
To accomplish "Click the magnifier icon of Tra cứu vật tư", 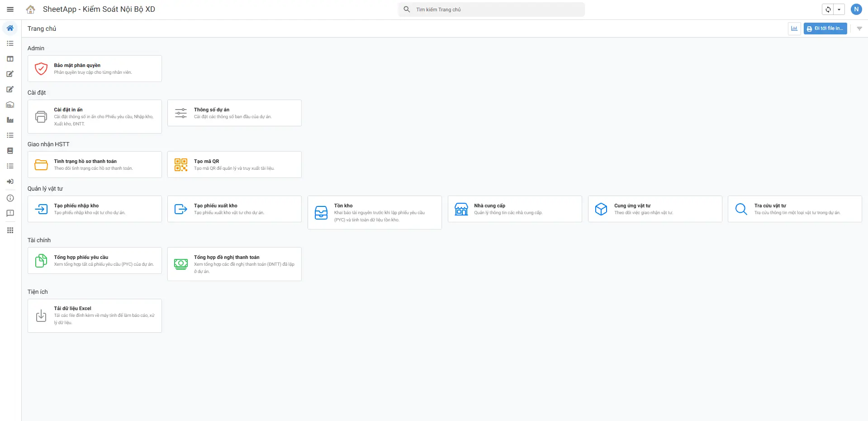I will click(741, 209).
